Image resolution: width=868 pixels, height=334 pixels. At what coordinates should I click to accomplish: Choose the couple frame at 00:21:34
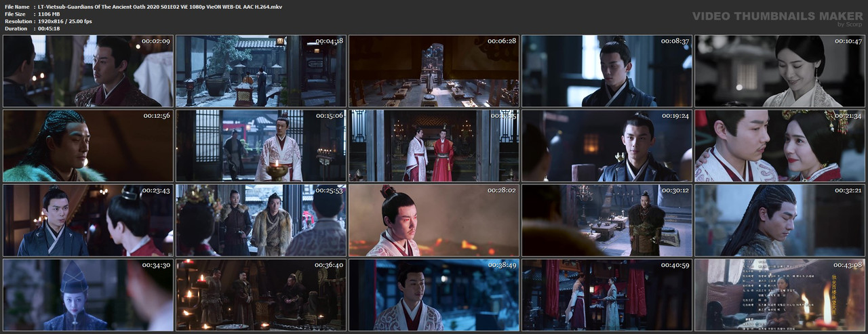point(780,146)
